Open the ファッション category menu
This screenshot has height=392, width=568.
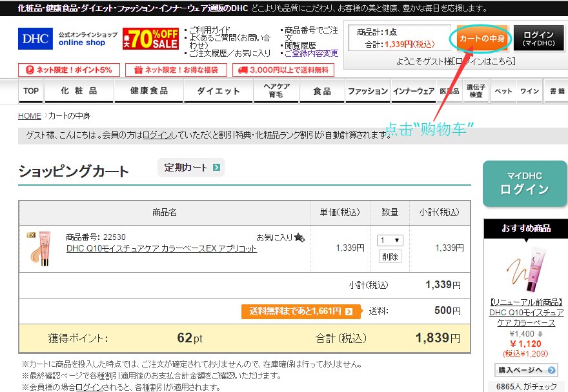[368, 92]
